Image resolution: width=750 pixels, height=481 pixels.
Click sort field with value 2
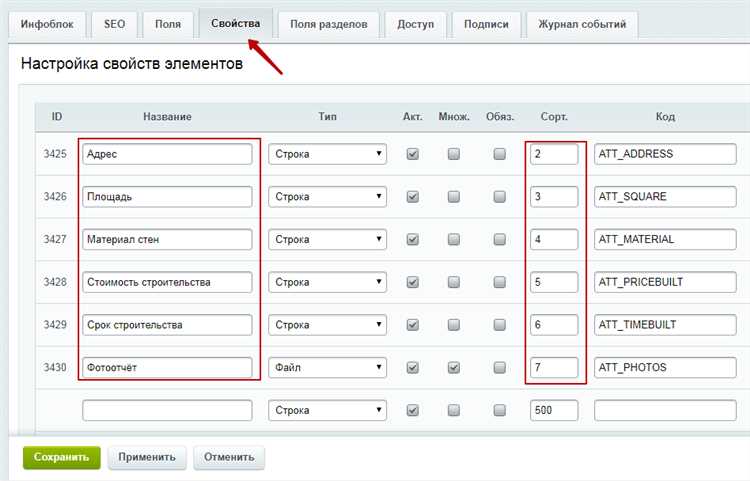(x=554, y=154)
